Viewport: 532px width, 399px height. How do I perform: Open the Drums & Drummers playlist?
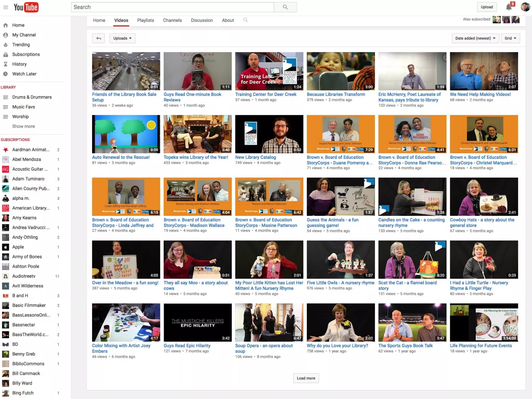pos(32,97)
